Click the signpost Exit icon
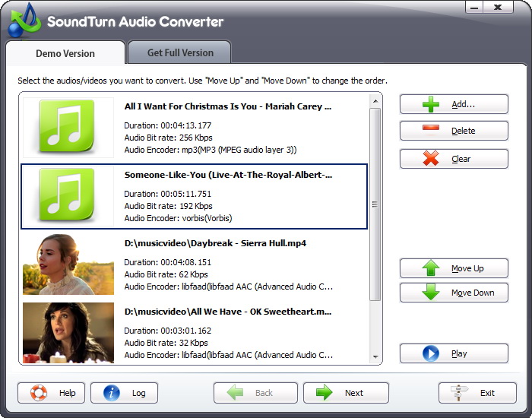Image resolution: width=532 pixels, height=418 pixels. [459, 393]
